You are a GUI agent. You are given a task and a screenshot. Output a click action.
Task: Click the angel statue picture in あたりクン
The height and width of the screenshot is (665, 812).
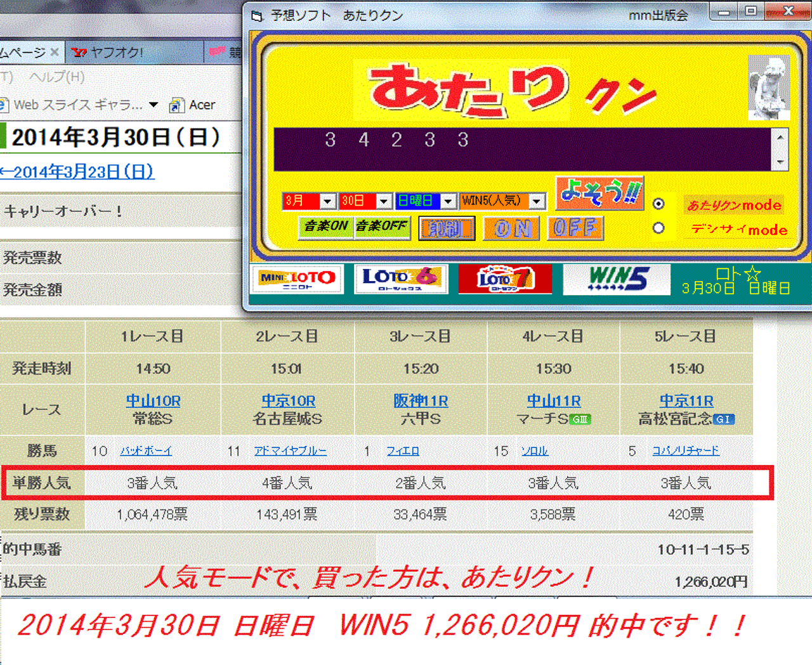(769, 88)
